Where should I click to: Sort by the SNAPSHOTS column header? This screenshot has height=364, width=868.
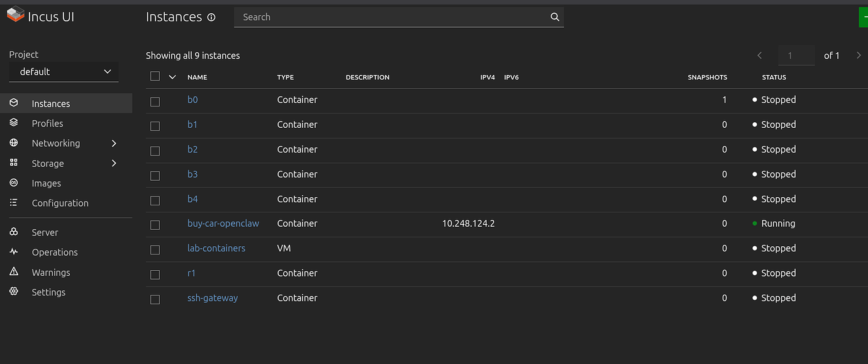[708, 77]
